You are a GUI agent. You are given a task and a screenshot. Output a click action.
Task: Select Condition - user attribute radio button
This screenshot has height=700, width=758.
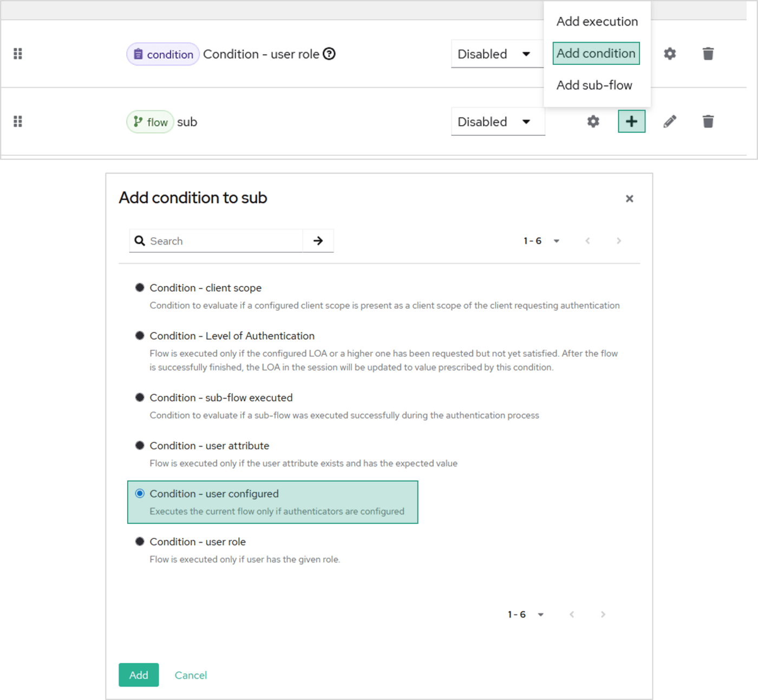(140, 446)
